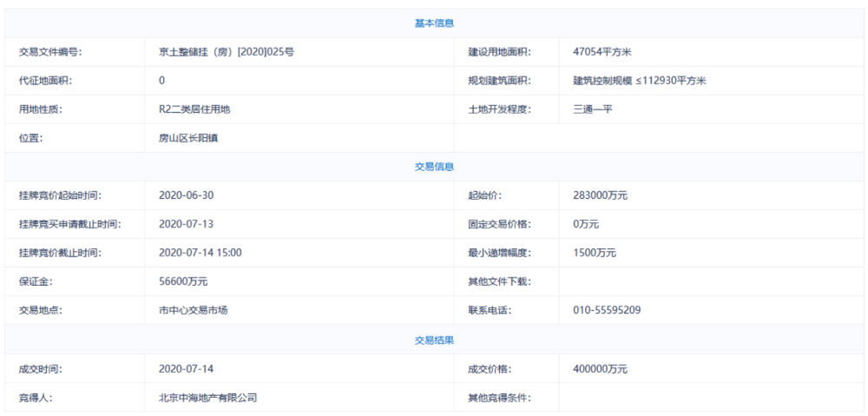Click the 固定交易价格 label

click(x=500, y=224)
